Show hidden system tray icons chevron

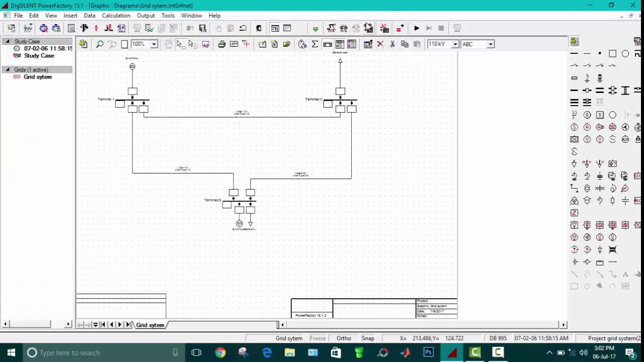[x=549, y=352]
